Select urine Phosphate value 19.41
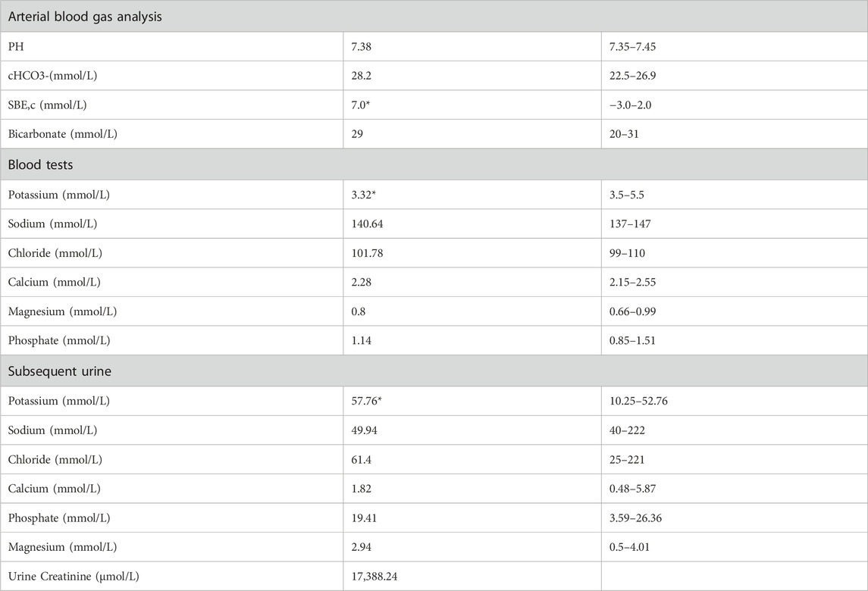 pos(364,518)
